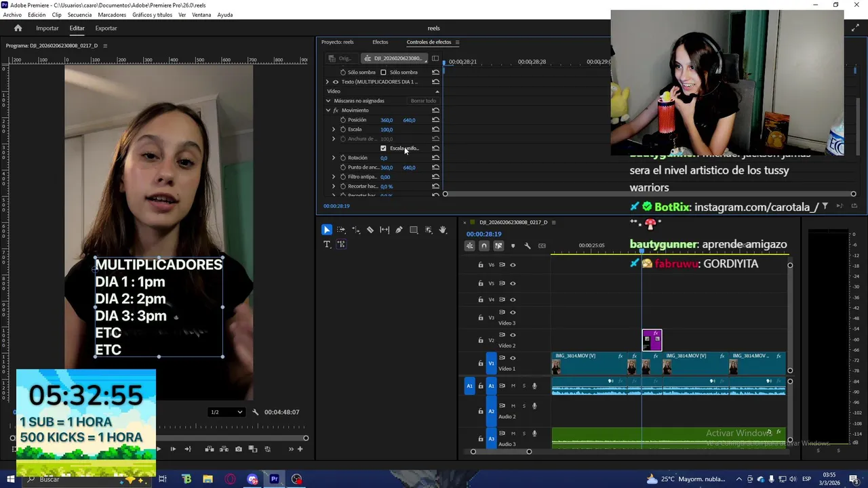Expand the Filtro antiparpadeo parameter

[334, 177]
